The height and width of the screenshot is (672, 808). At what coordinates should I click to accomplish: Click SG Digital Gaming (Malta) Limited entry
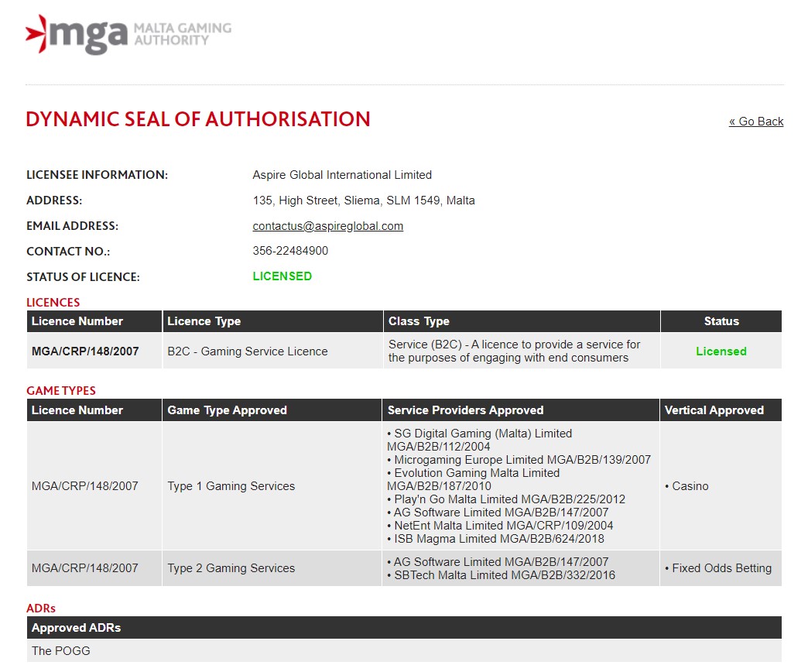point(480,440)
